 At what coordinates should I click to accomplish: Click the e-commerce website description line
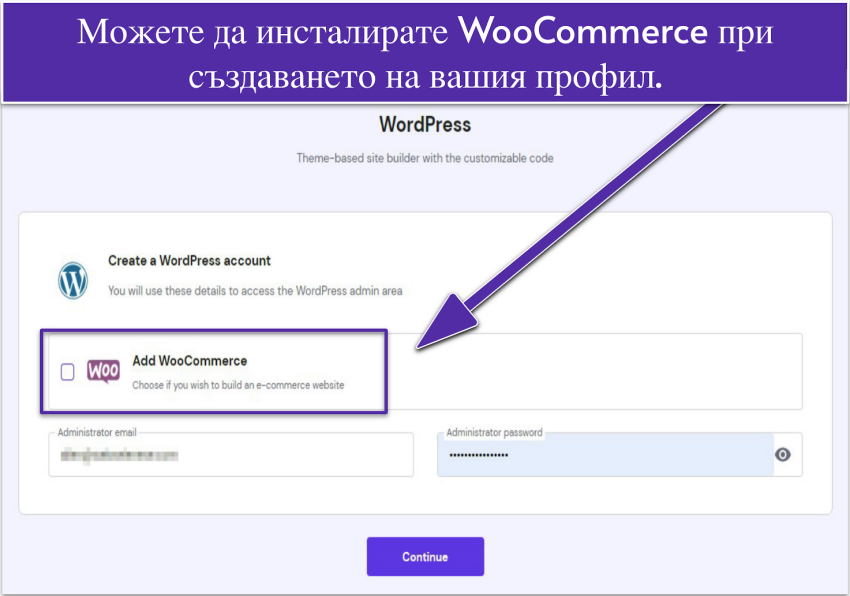pyautogui.click(x=238, y=385)
